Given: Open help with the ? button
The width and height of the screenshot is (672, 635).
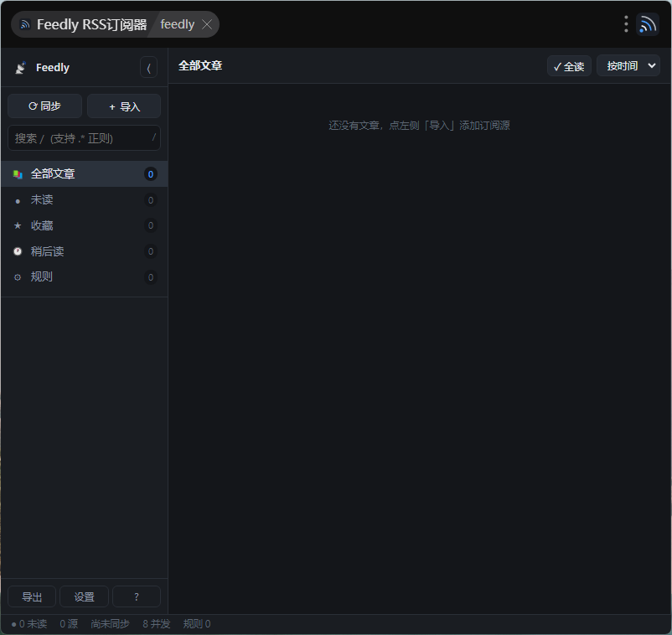Looking at the screenshot, I should coord(137,596).
